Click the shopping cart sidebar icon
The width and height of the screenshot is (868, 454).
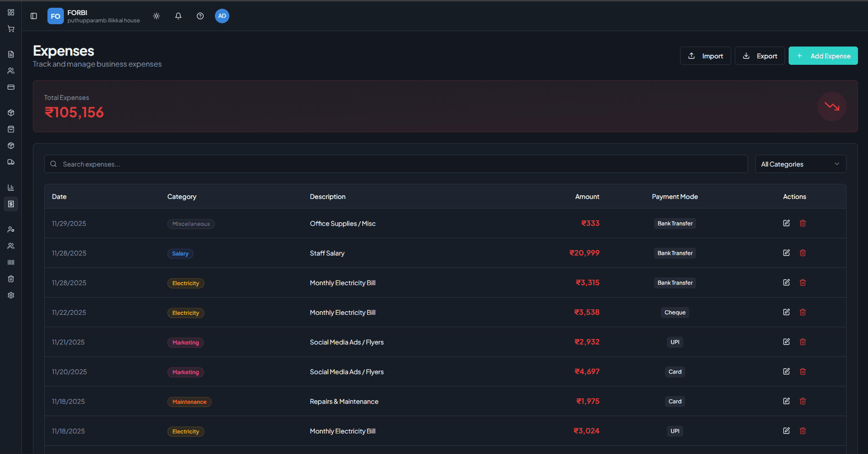[x=11, y=29]
